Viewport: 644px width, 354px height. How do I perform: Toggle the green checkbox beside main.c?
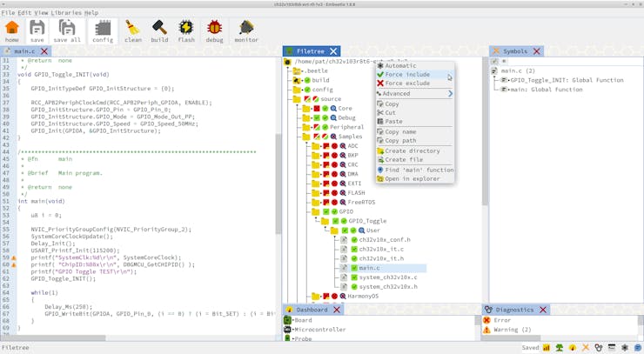[x=354, y=268]
